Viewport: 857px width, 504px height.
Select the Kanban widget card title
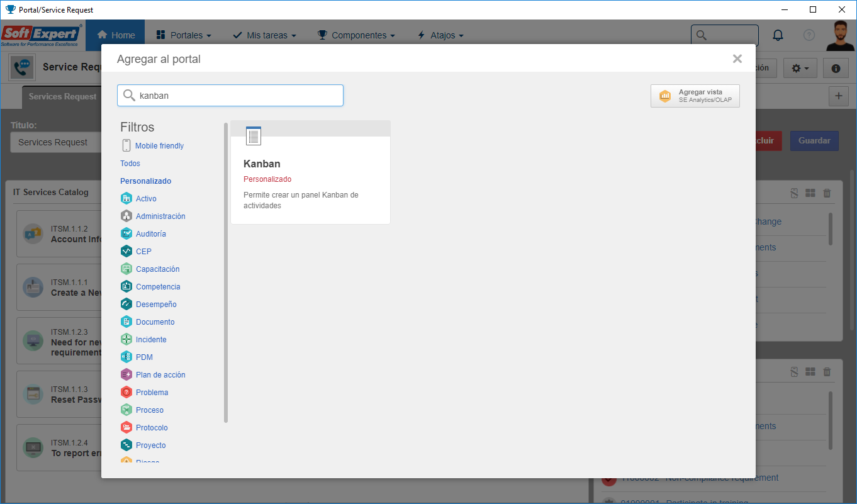pyautogui.click(x=262, y=164)
